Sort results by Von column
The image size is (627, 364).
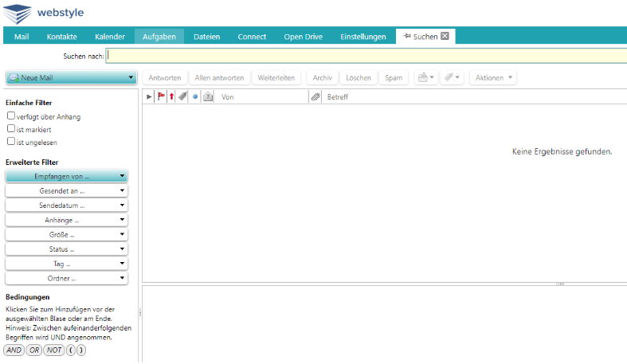click(228, 96)
